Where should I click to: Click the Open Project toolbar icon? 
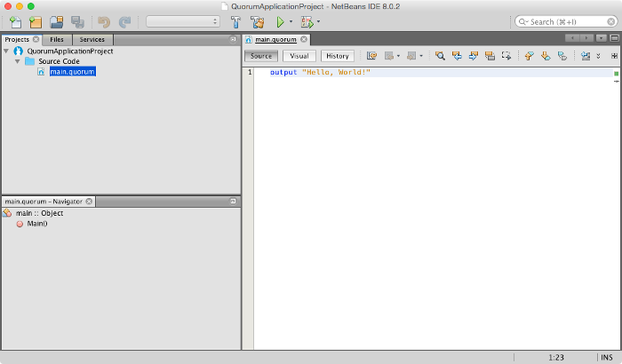(56, 22)
